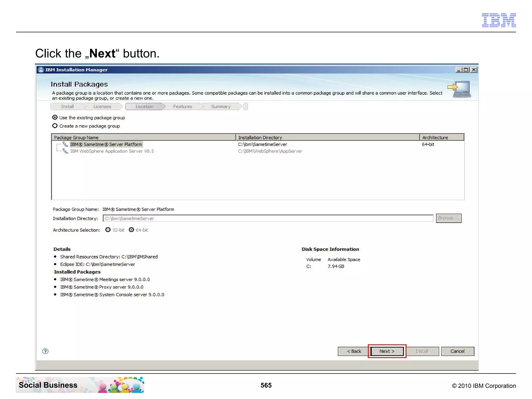Go to the Features wizard step
Viewport: 532px width, 399px height.
point(183,107)
